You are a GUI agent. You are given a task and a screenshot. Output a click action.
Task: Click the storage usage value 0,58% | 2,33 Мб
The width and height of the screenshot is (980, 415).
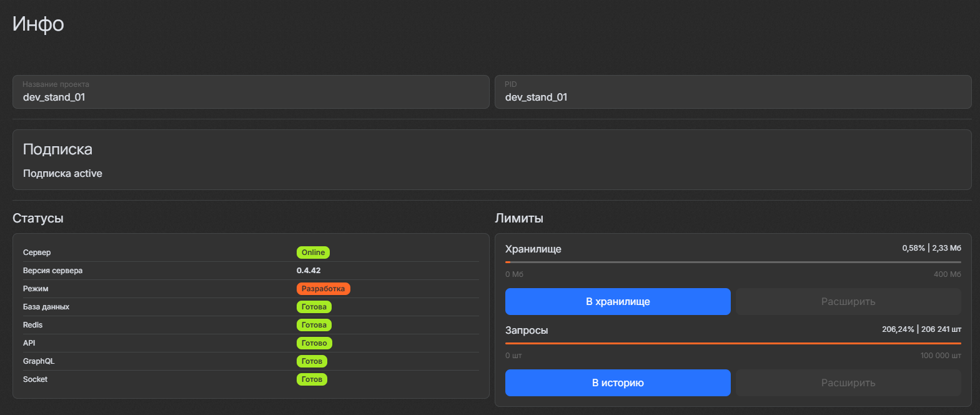click(x=931, y=248)
